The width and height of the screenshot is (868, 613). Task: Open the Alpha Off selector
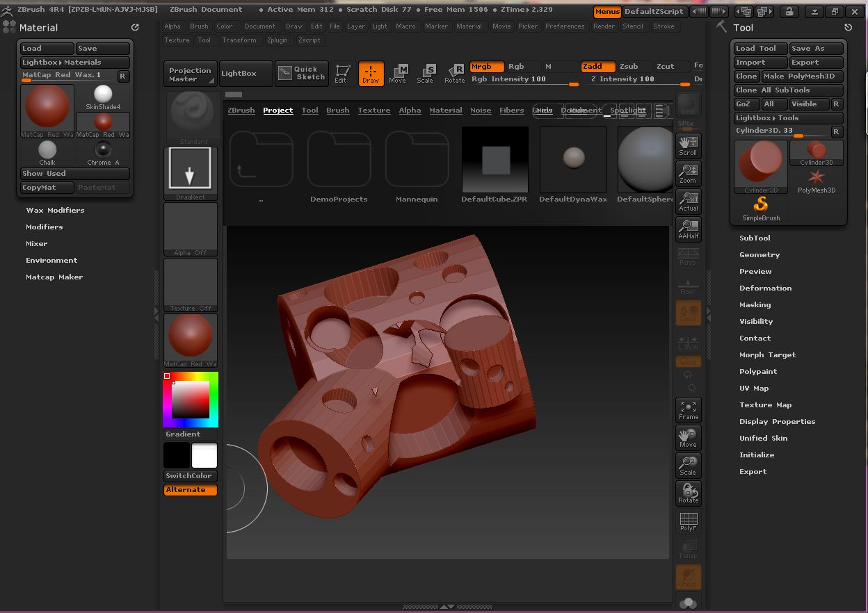click(x=191, y=229)
